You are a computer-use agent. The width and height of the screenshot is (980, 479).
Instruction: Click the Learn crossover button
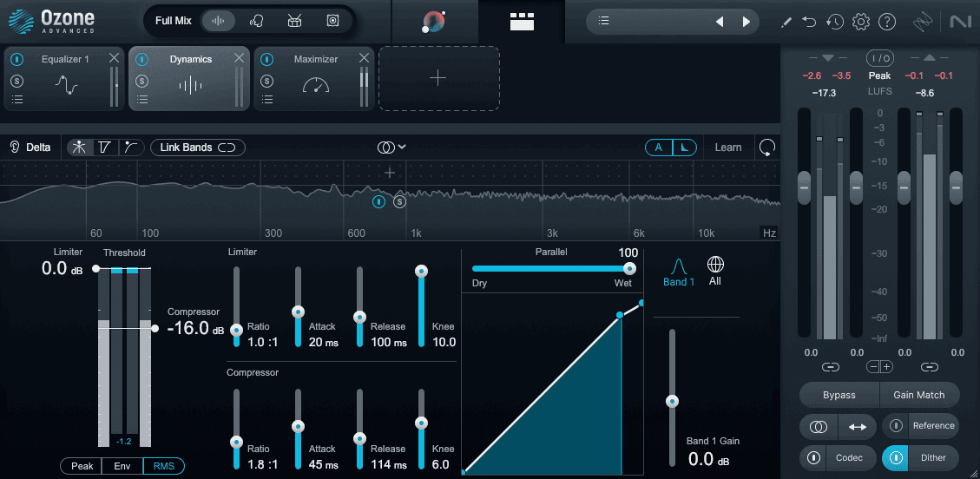click(728, 148)
